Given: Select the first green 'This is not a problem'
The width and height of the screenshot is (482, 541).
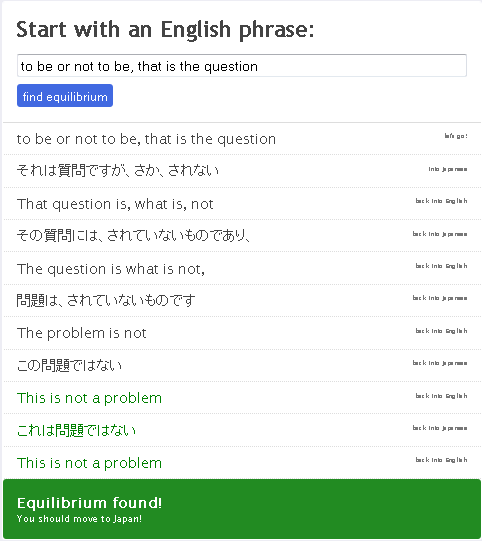Looking at the screenshot, I should [89, 398].
